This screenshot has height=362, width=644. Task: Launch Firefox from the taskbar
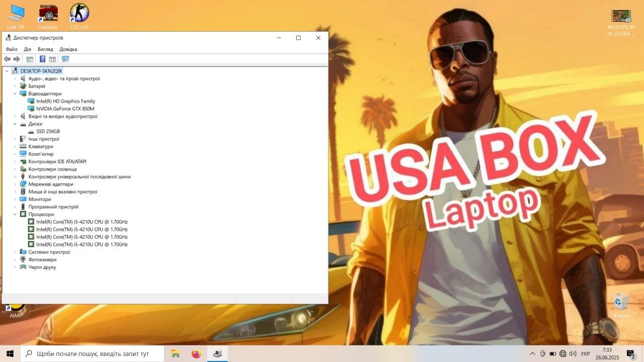[x=196, y=353]
